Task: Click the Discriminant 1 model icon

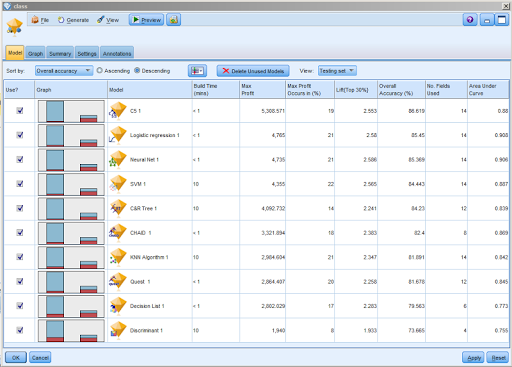Action: pyautogui.click(x=118, y=330)
